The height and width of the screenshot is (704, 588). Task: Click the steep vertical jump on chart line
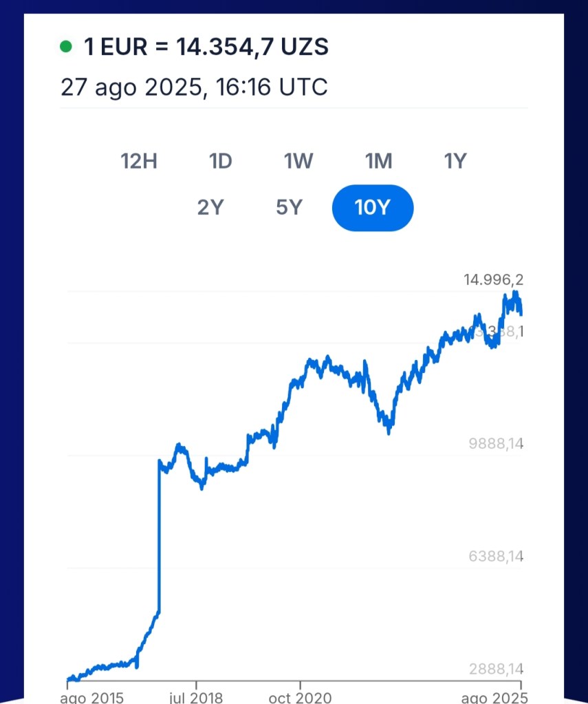pyautogui.click(x=159, y=537)
